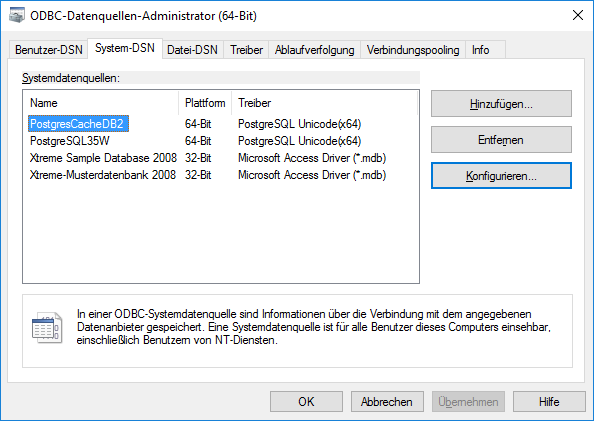Select the System-DSN tab
594x421 pixels.
(x=125, y=49)
